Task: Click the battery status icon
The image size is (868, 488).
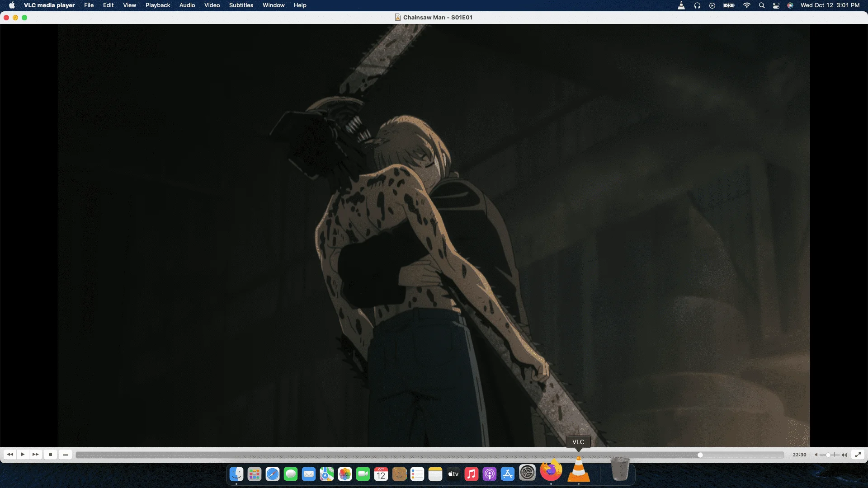Action: 729,5
